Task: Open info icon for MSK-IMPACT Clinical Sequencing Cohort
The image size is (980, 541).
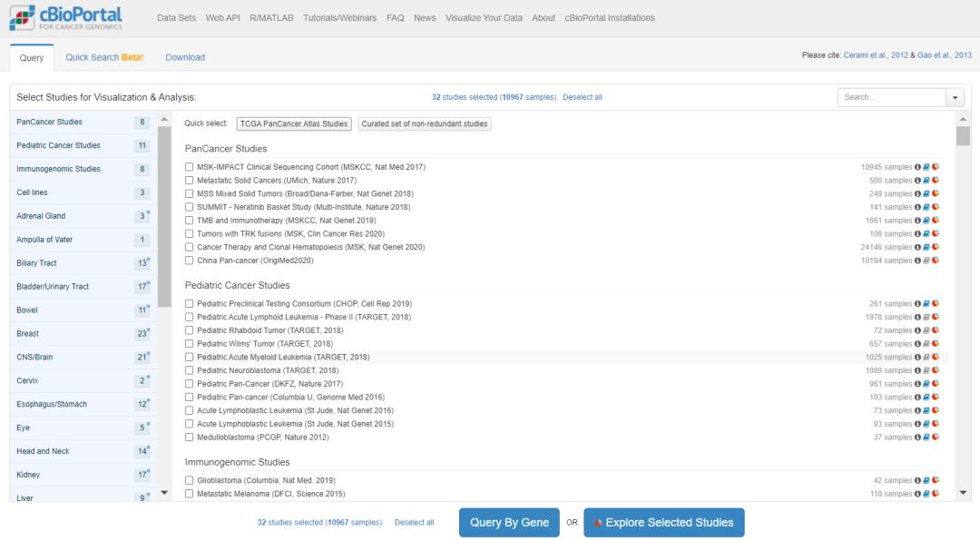Action: pyautogui.click(x=918, y=167)
